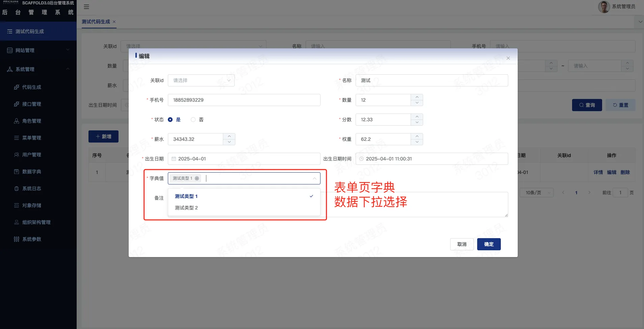Go to the next page arrow in pagination
Viewport: 644px width, 329px height.
[x=589, y=193]
